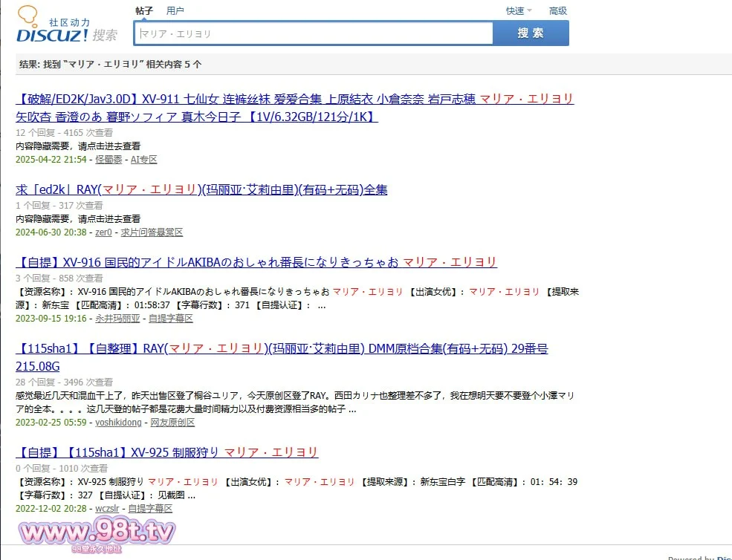Go to the 求片问答悬赏区 forum

coord(152,232)
